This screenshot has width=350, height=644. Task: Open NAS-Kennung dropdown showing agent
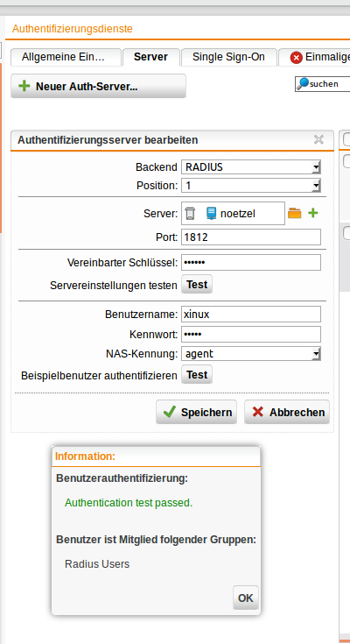[251, 354]
